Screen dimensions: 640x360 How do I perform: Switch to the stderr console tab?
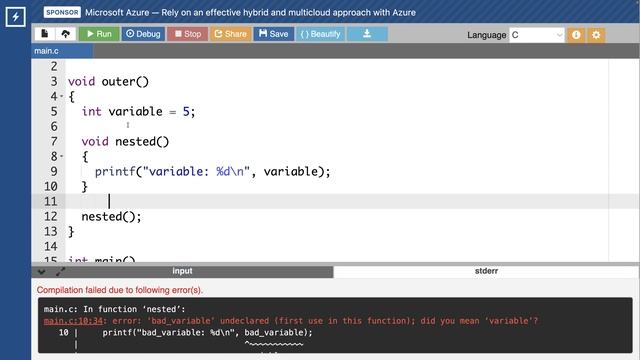click(x=486, y=271)
